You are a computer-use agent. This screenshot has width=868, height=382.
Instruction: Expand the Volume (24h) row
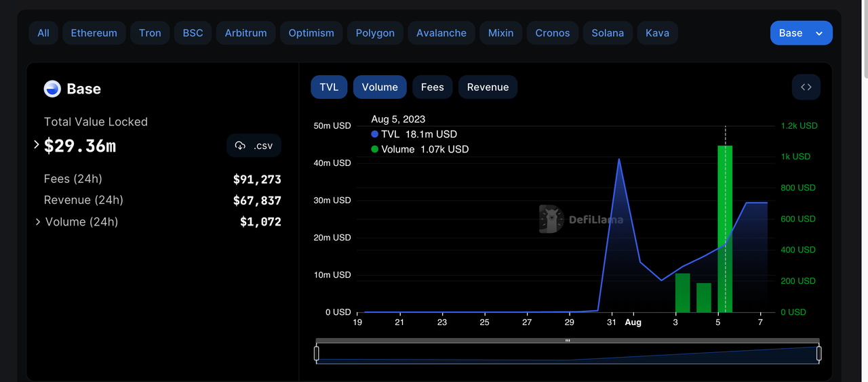point(38,222)
